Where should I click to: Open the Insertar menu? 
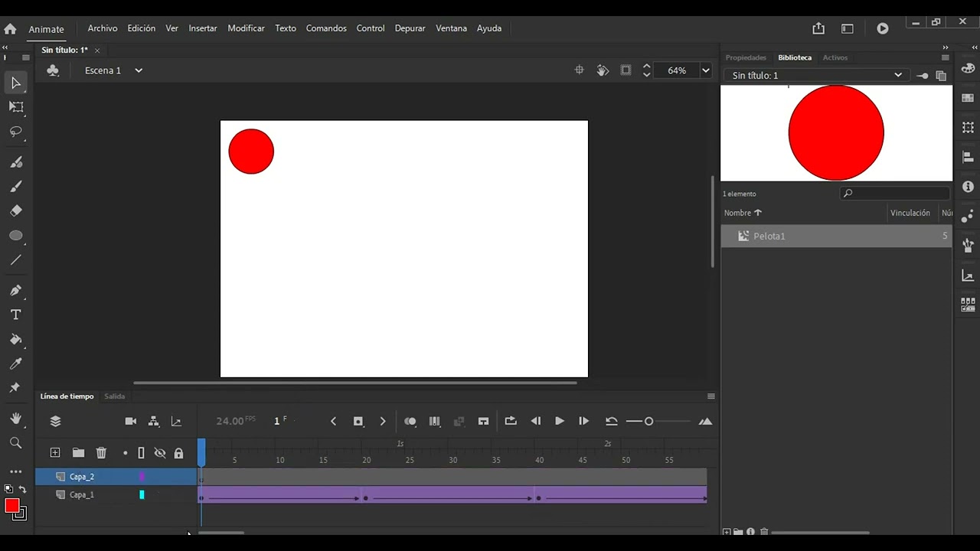[x=203, y=28]
